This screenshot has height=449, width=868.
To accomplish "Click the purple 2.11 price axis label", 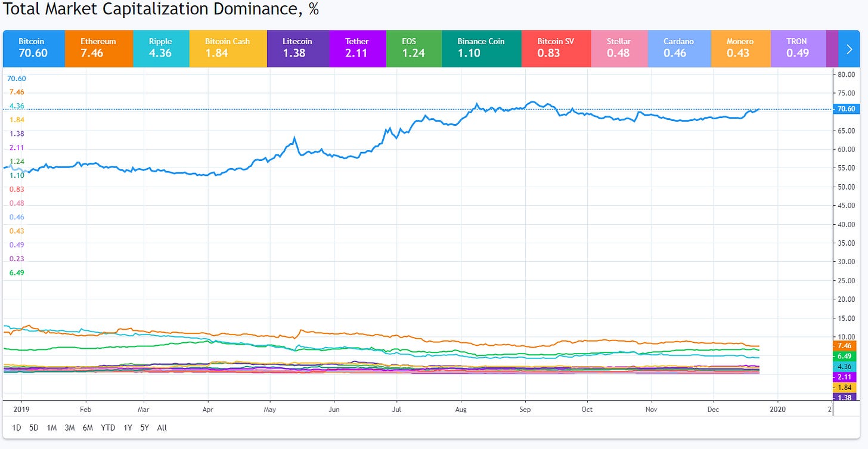I will pyautogui.click(x=845, y=377).
